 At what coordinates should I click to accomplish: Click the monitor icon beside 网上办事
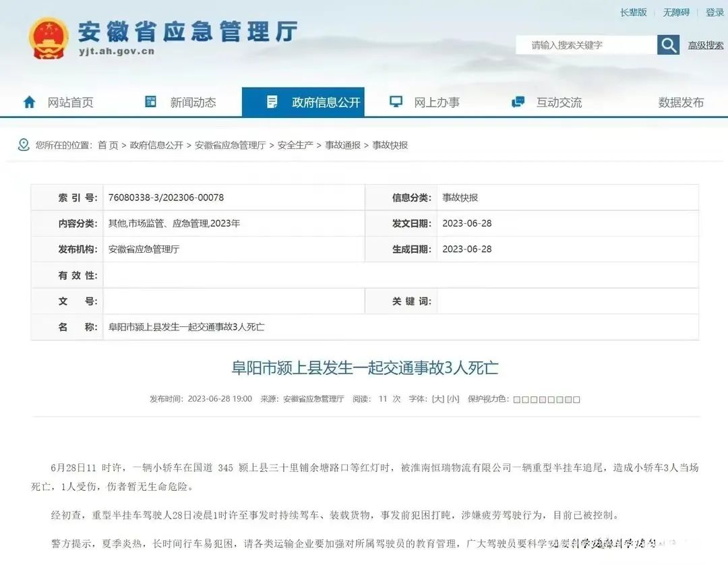coord(396,102)
